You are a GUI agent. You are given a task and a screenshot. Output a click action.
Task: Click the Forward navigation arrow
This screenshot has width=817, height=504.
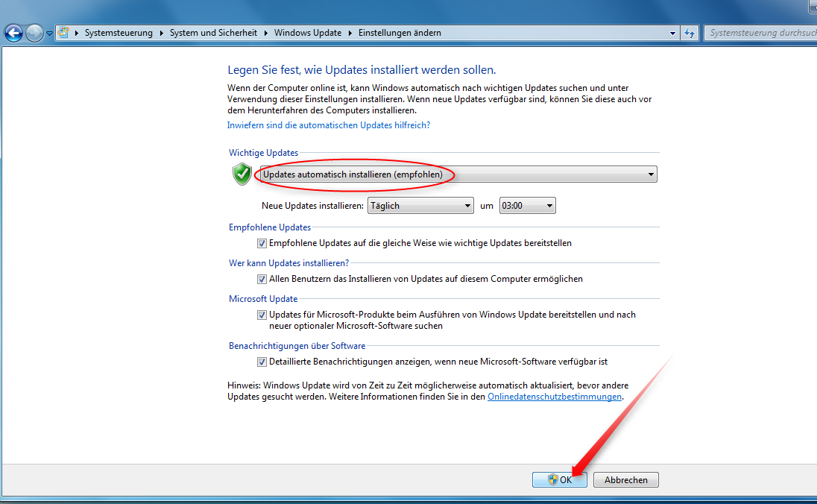click(x=34, y=33)
